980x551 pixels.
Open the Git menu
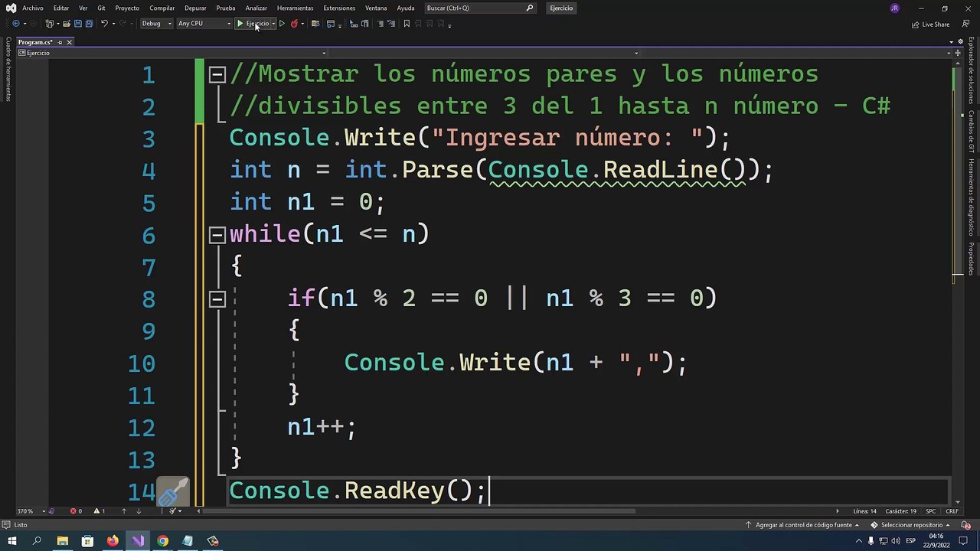[x=101, y=8]
